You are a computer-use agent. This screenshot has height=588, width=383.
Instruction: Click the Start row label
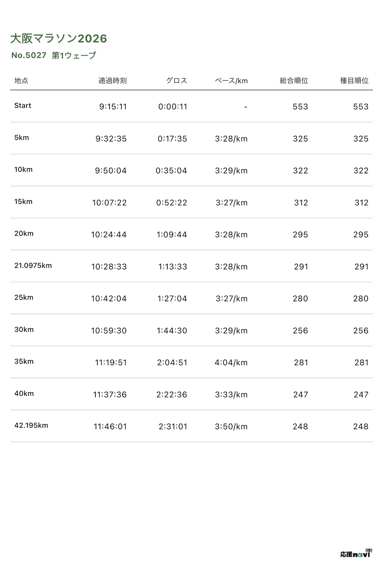pyautogui.click(x=23, y=106)
